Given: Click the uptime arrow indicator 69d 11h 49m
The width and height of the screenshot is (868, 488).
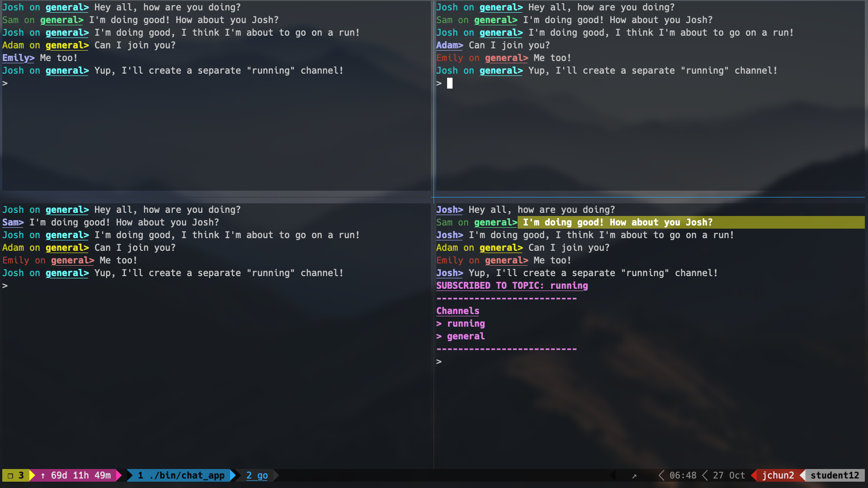Looking at the screenshot, I should (x=75, y=475).
